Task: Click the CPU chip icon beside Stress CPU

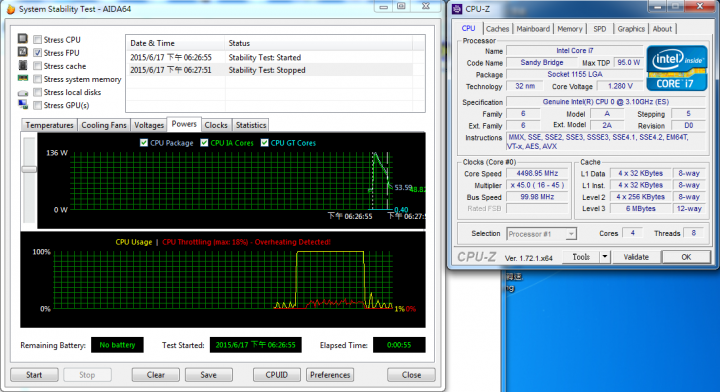Action: click(x=22, y=39)
